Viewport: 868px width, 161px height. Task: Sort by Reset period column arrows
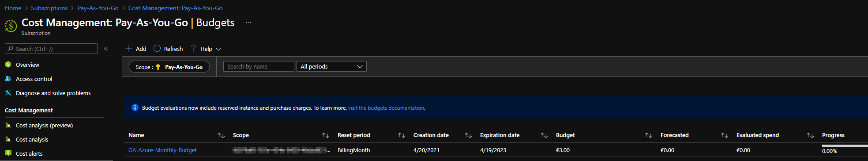click(x=402, y=135)
